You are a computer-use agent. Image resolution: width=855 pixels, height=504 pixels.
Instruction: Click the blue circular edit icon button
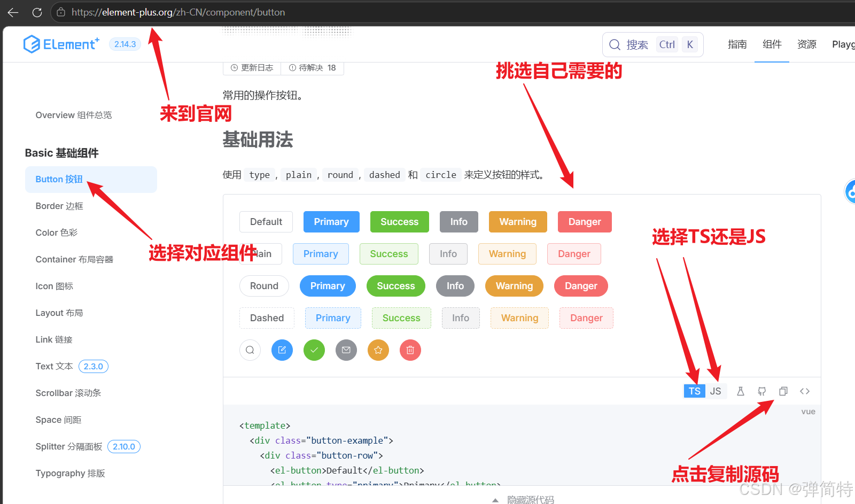point(282,350)
